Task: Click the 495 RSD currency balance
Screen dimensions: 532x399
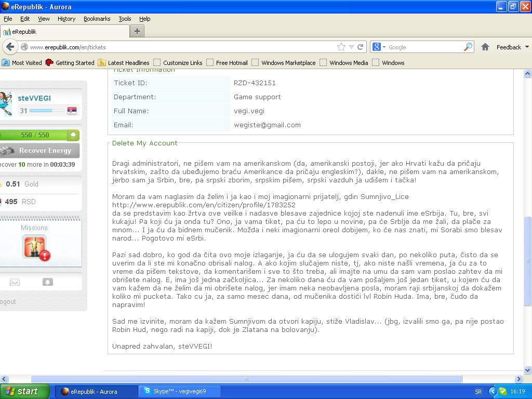Action: (20, 202)
